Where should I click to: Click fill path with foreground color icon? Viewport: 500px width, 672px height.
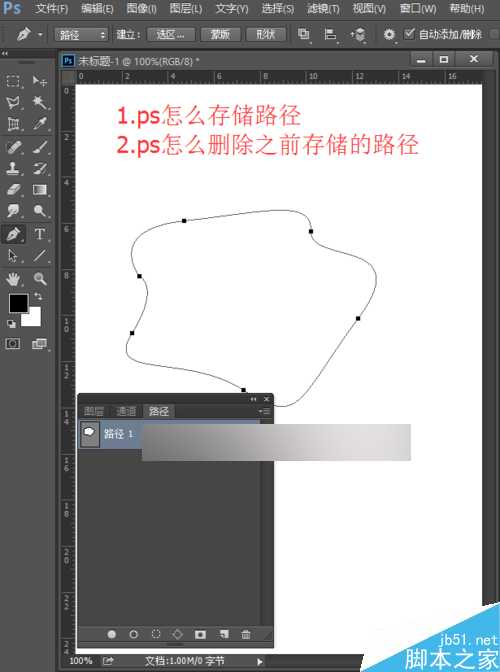point(112,634)
